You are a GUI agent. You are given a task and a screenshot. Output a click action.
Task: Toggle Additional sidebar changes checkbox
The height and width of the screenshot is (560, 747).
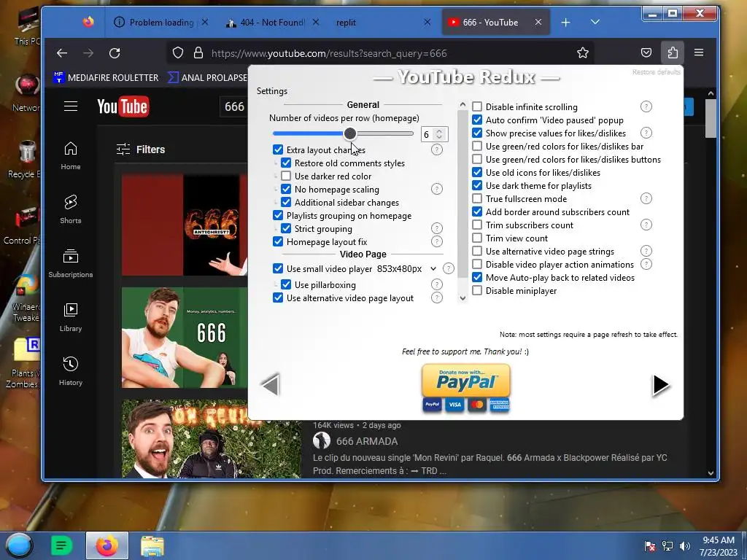point(286,203)
